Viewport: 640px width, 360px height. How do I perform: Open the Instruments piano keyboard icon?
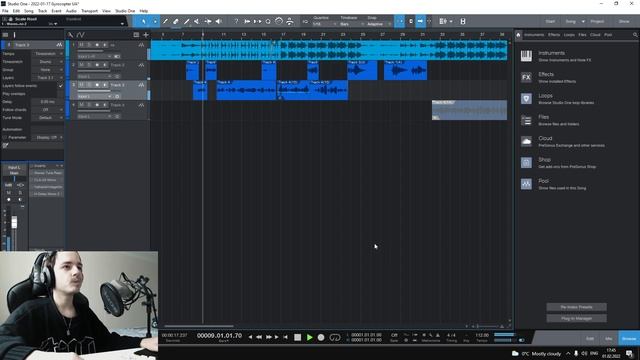tap(526, 56)
